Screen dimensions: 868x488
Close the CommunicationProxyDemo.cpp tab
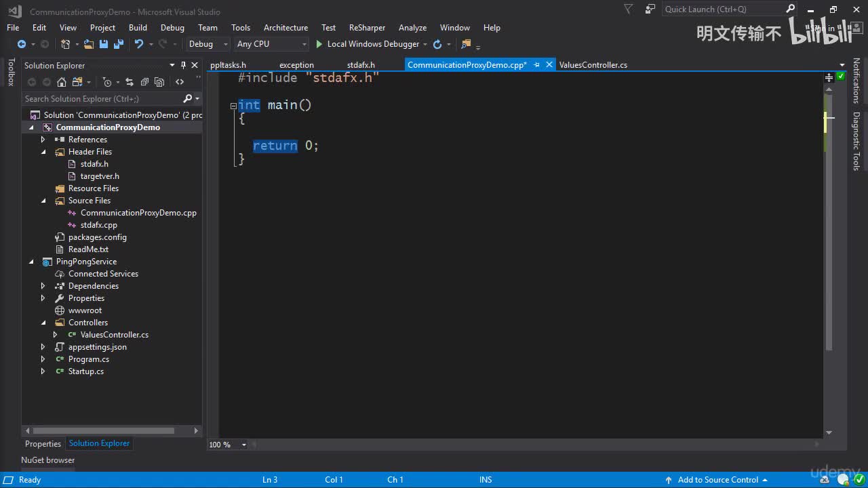click(549, 65)
